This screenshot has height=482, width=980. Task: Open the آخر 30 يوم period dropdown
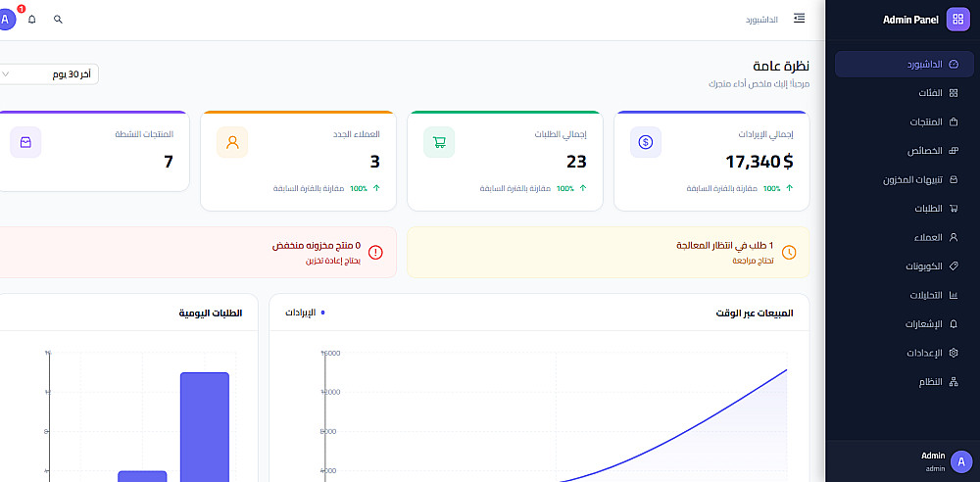tap(47, 74)
